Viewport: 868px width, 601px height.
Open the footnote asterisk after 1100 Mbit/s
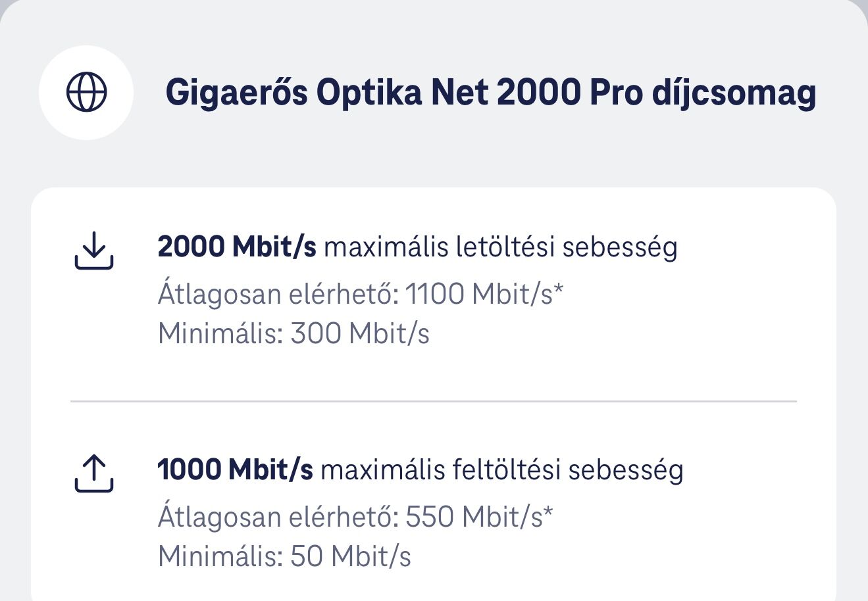coord(559,290)
